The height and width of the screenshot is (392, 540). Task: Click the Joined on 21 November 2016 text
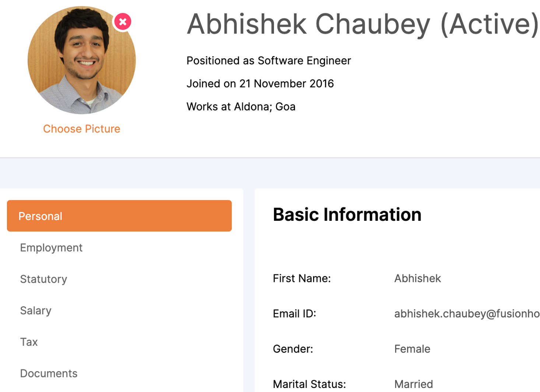(x=260, y=84)
